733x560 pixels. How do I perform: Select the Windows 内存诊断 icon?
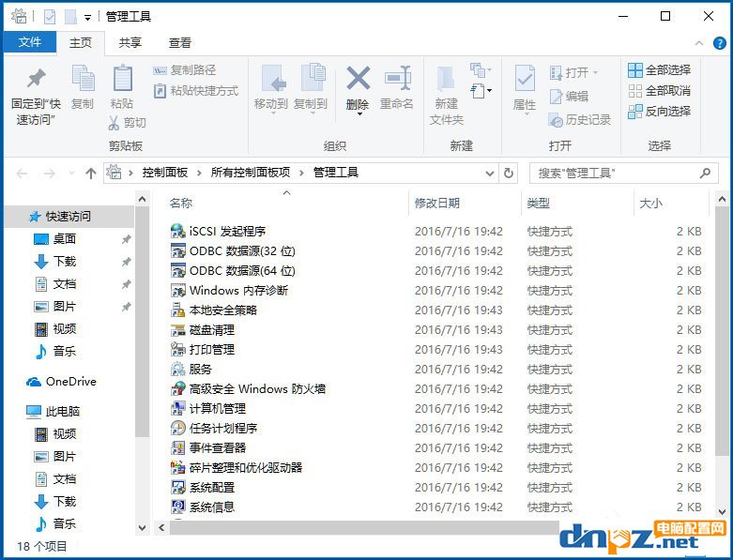click(177, 290)
